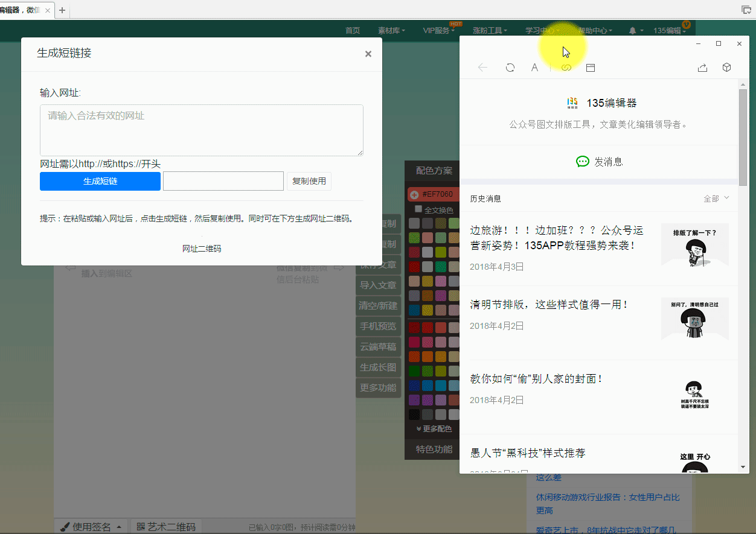Click the blue 生成短链 button

[x=100, y=181]
